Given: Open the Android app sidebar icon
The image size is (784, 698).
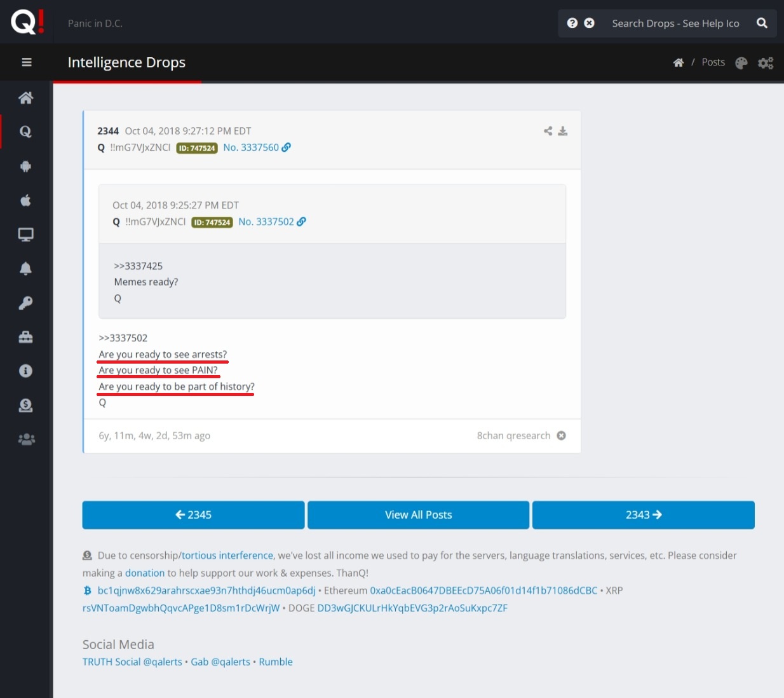Looking at the screenshot, I should pos(25,167).
